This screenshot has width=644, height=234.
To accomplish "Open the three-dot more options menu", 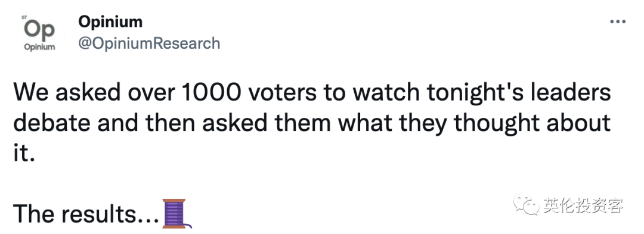I will [x=617, y=21].
